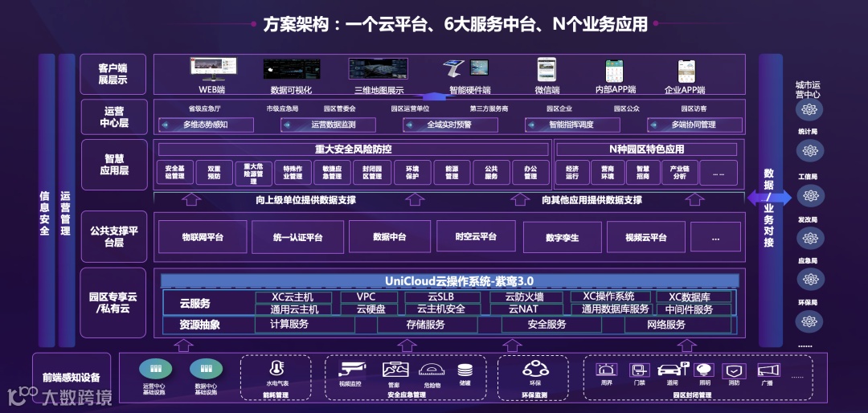Select the 时空云平台 box
The height and width of the screenshot is (413, 868).
point(477,237)
